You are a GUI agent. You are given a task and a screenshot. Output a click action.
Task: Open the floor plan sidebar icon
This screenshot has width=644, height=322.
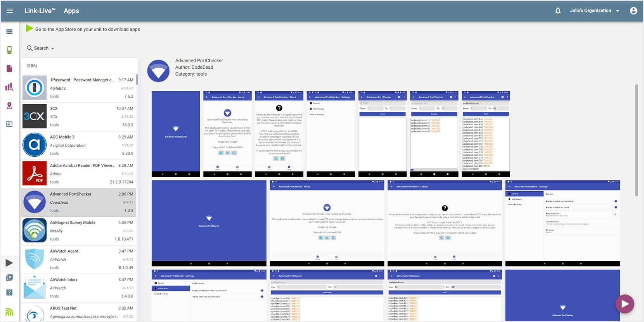[9, 124]
